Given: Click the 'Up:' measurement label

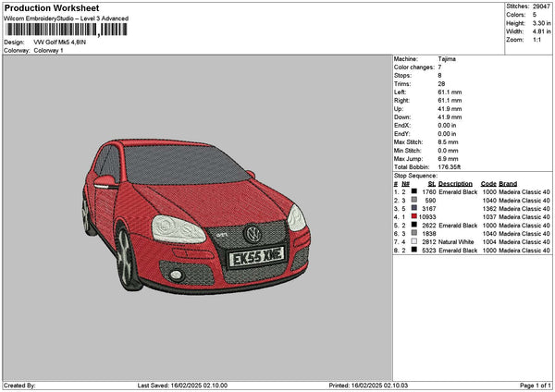Looking at the screenshot, I should point(398,109).
